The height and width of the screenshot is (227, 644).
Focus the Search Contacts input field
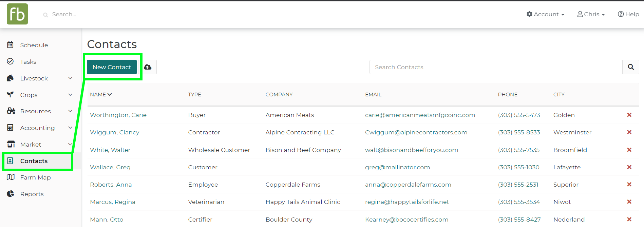point(496,67)
